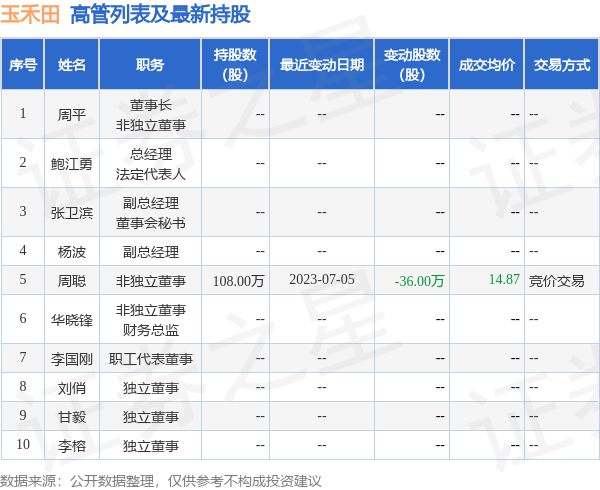This screenshot has height=490, width=600.
Task: Click the trade method 竞价交易
Action: pos(556,281)
